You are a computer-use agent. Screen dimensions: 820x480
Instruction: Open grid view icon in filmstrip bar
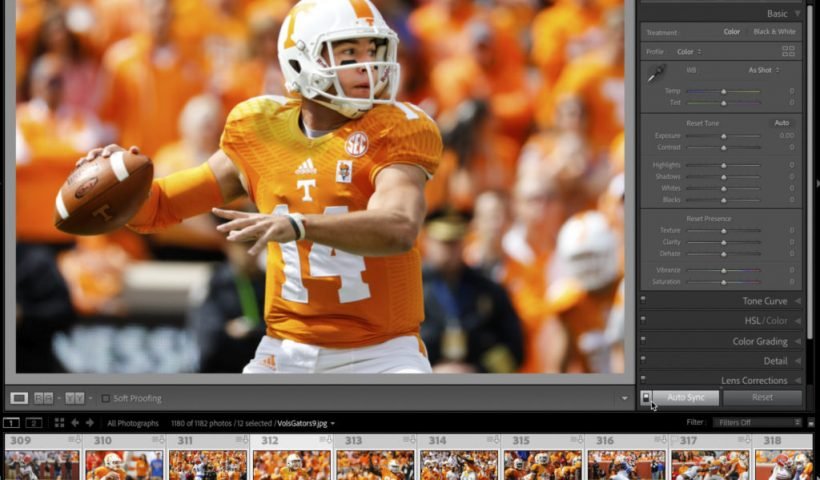(59, 423)
